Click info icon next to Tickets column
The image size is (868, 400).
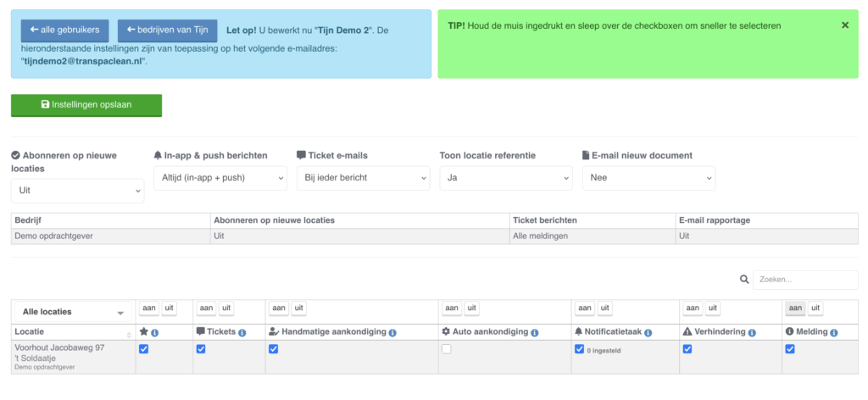click(x=242, y=332)
